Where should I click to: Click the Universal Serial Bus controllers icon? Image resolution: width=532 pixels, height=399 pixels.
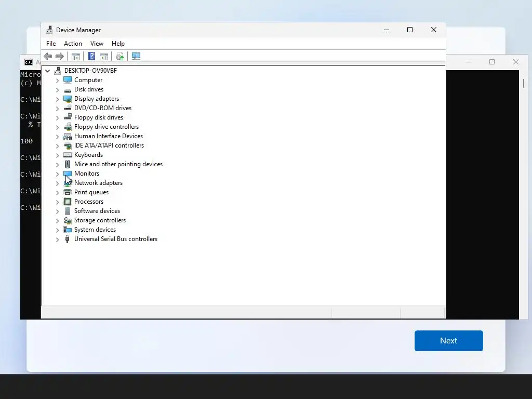(68, 239)
